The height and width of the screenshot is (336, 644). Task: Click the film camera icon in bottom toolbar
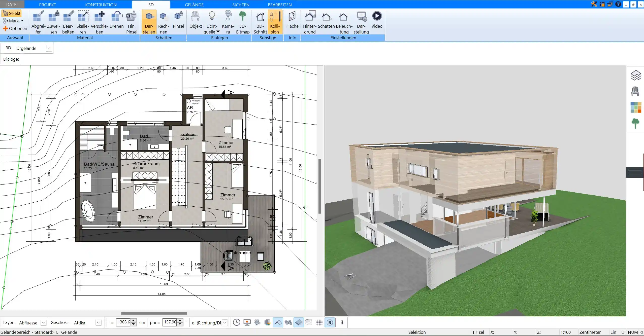point(257,322)
